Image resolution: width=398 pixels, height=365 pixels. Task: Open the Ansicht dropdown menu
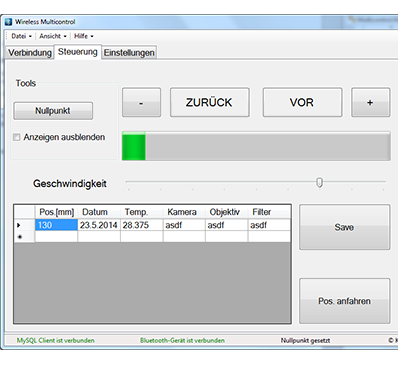point(53,36)
